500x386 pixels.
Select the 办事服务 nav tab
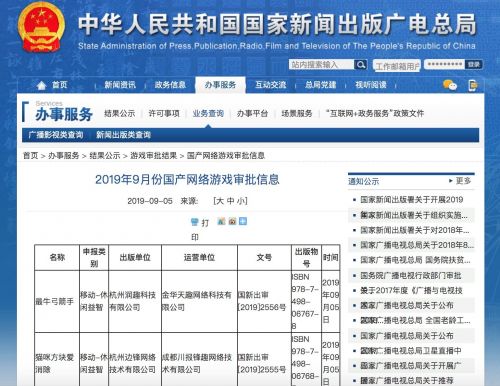[x=220, y=85]
